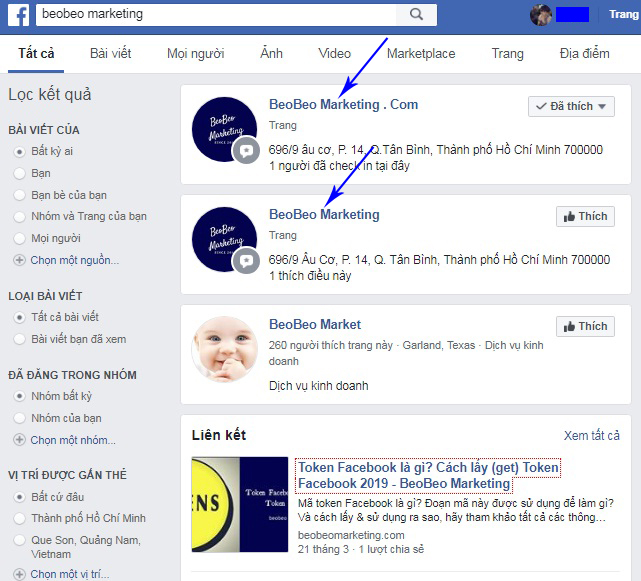Switch to the Ảnh tab
This screenshot has width=641, height=581.
[271, 54]
